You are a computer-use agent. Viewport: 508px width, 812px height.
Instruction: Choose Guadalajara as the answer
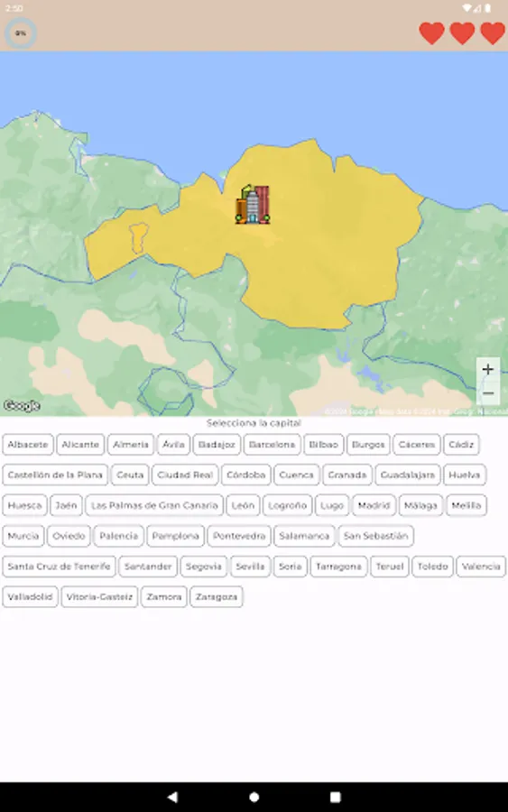[408, 475]
